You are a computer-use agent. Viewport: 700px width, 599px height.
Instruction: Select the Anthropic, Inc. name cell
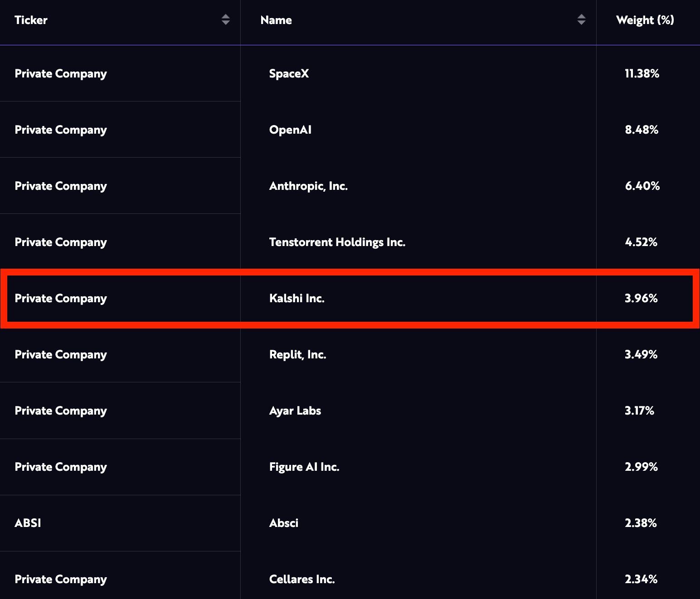tap(308, 186)
